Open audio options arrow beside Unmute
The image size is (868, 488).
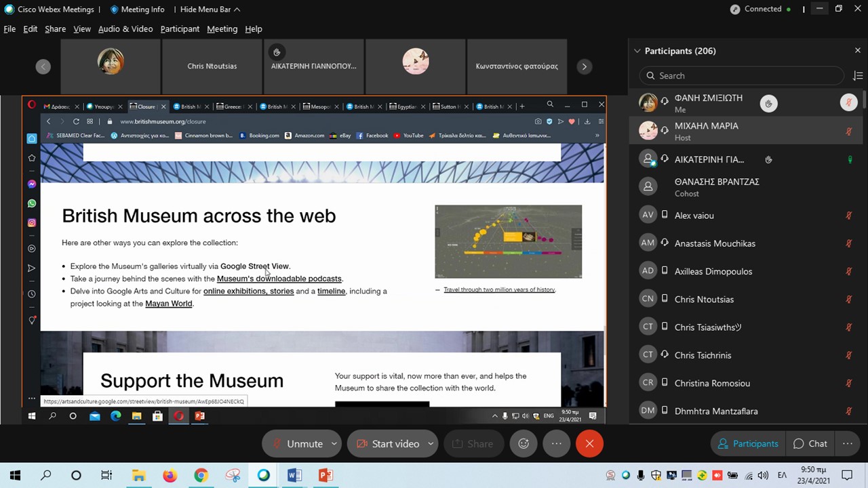pyautogui.click(x=334, y=444)
